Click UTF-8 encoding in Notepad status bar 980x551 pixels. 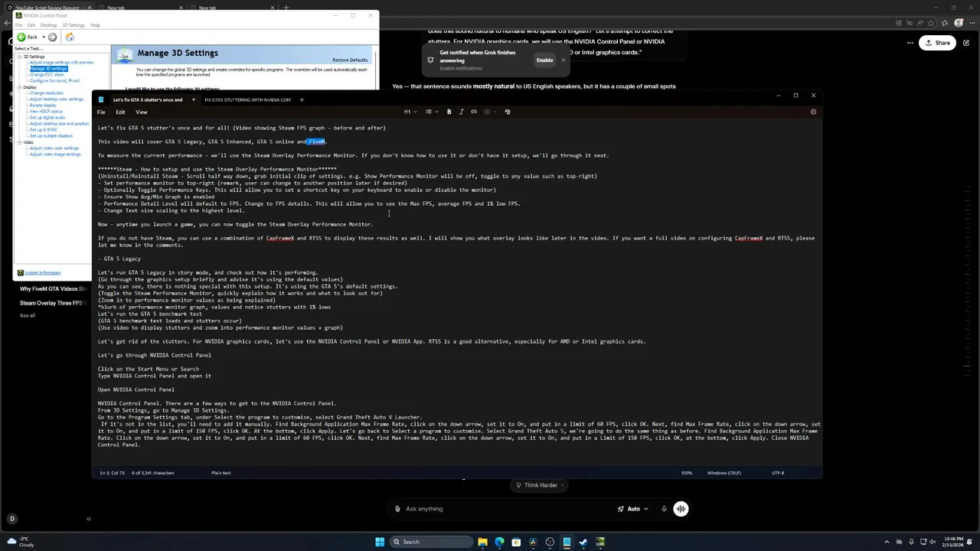778,473
